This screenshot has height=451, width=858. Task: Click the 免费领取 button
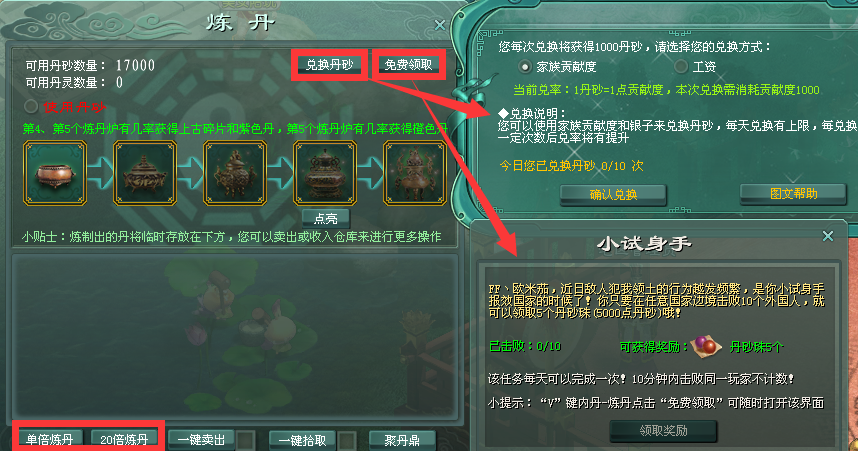click(408, 65)
